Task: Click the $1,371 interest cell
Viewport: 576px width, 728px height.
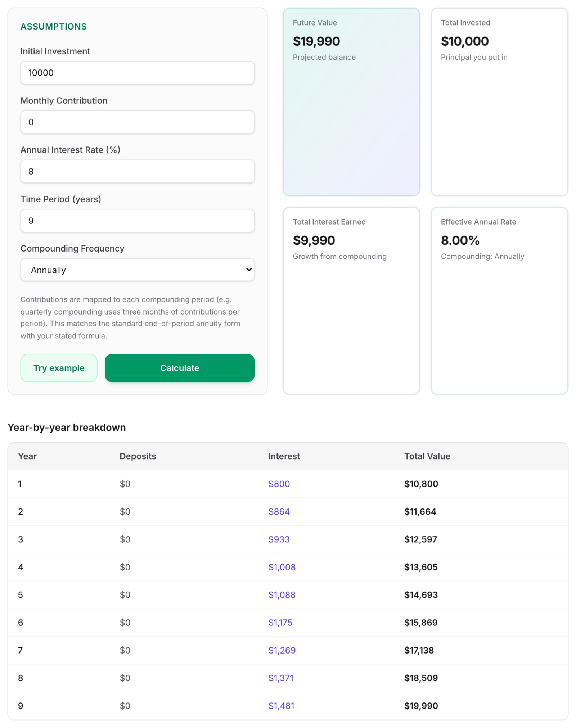Action: tap(281, 678)
